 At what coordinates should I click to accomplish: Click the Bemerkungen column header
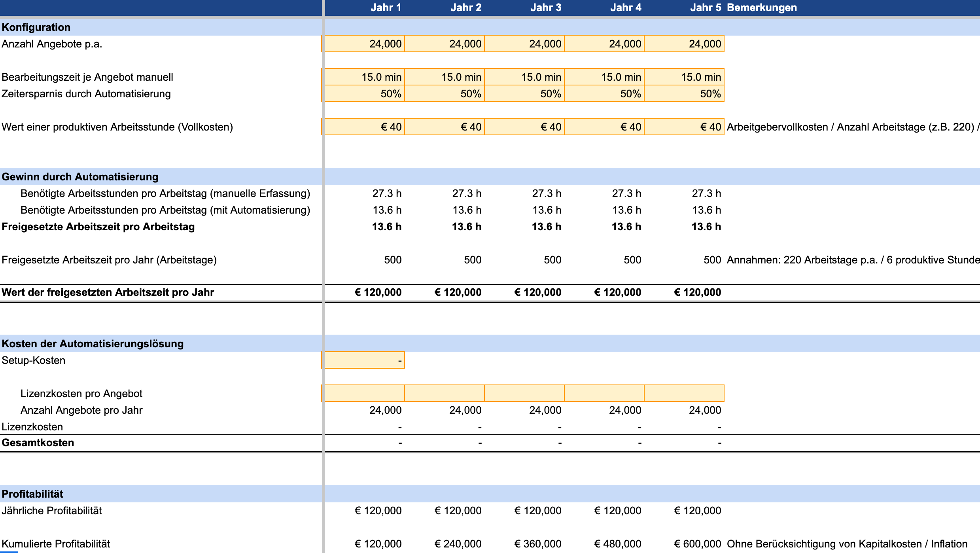[762, 8]
